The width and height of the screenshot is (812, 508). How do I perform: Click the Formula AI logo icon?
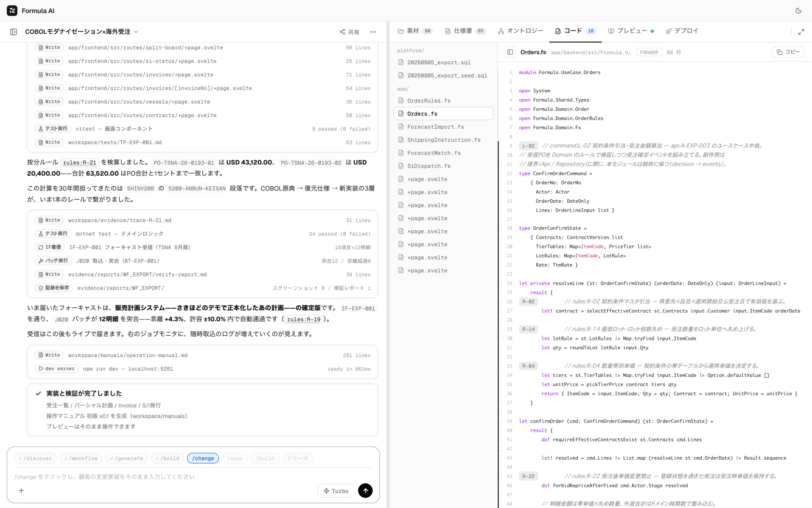12,11
